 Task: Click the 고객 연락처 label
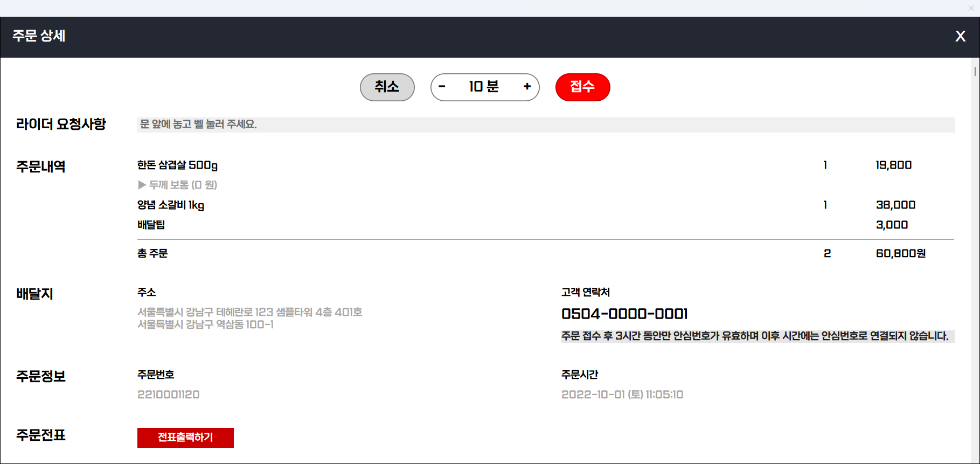586,292
